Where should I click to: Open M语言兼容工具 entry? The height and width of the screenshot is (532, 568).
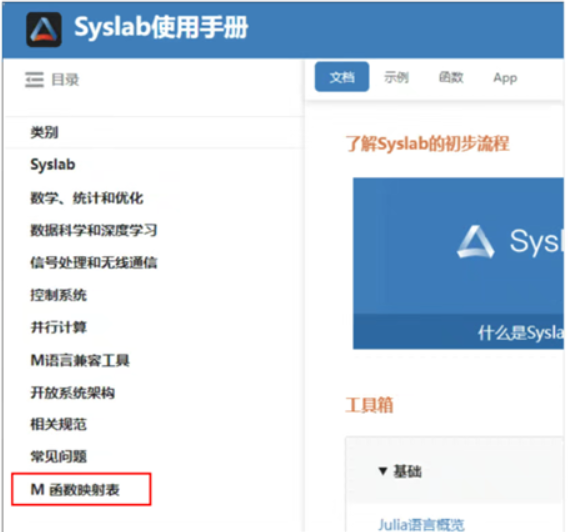(x=80, y=360)
